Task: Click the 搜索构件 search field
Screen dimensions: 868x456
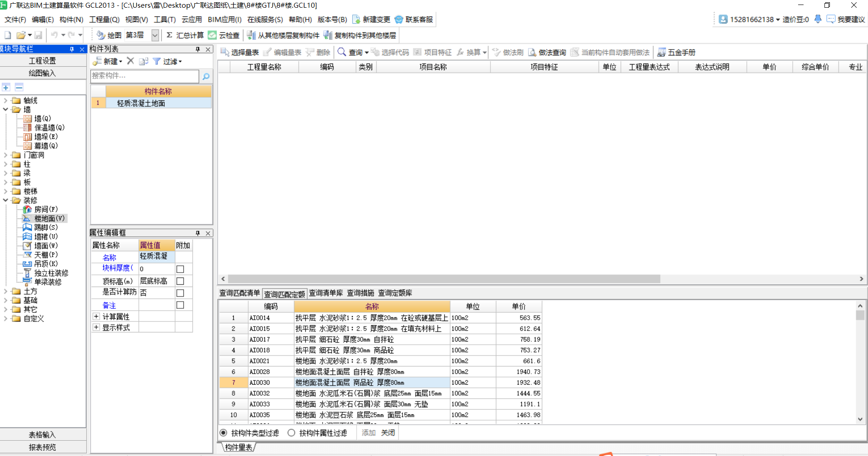Action: (x=145, y=76)
